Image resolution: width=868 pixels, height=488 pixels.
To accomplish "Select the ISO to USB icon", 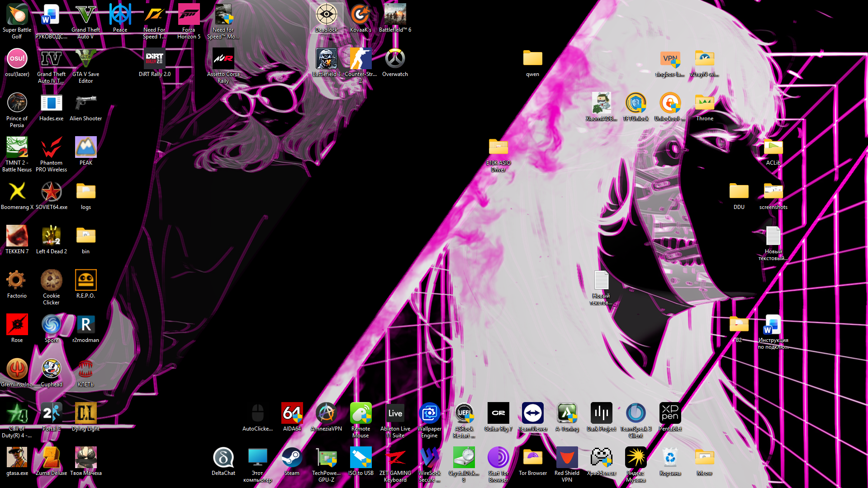I will point(361,461).
